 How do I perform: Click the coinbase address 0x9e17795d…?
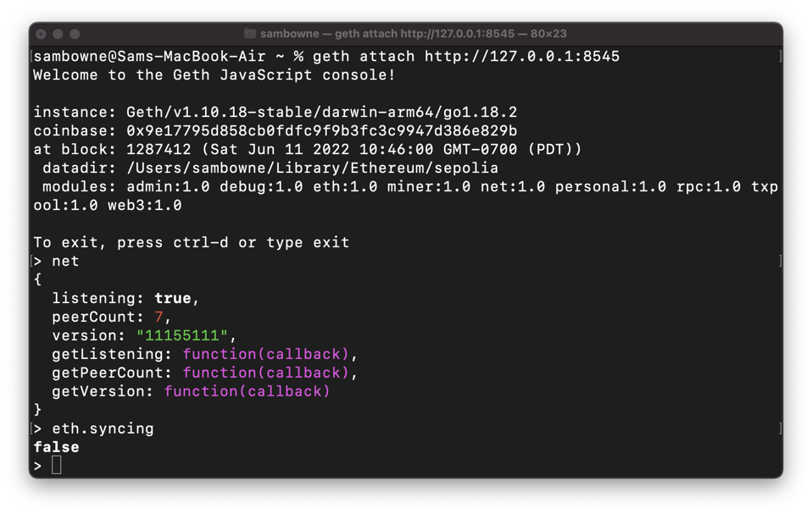(321, 130)
